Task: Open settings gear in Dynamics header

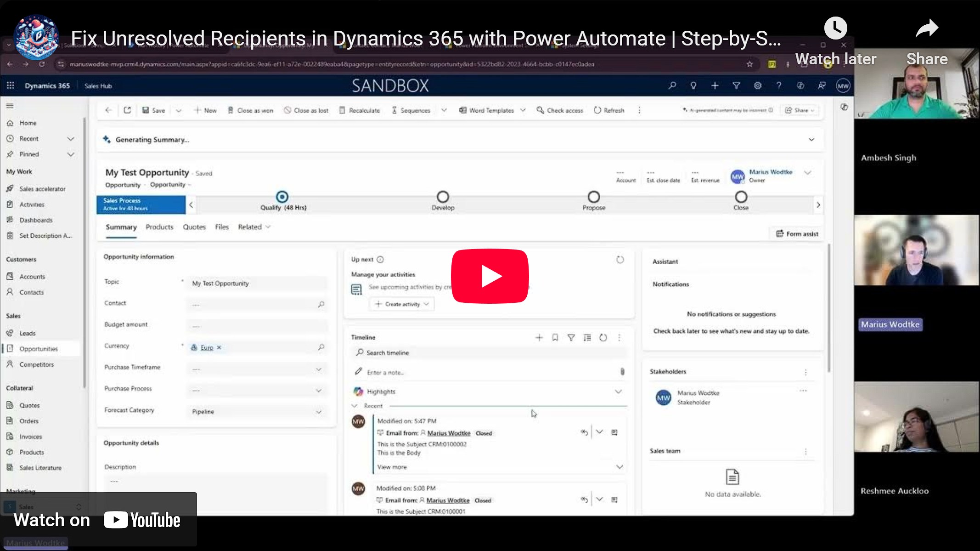Action: [x=757, y=85]
